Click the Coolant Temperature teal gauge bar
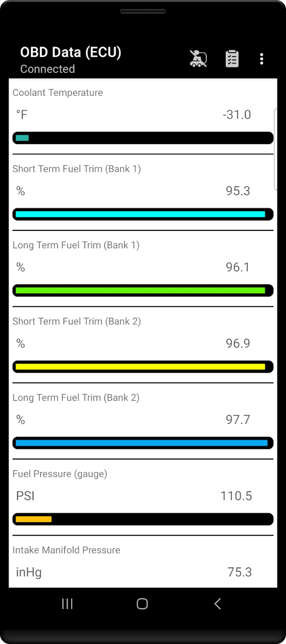Image resolution: width=286 pixels, height=644 pixels. [x=143, y=138]
